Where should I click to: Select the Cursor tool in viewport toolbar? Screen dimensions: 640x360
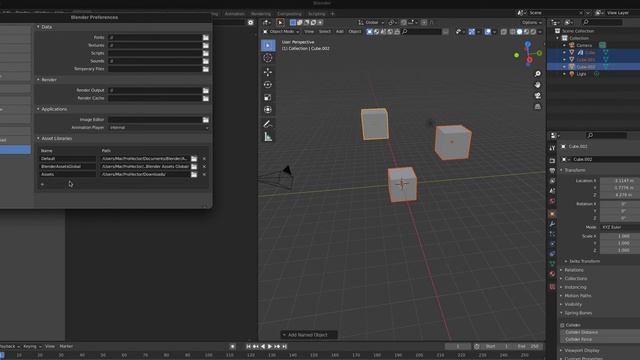pos(268,58)
